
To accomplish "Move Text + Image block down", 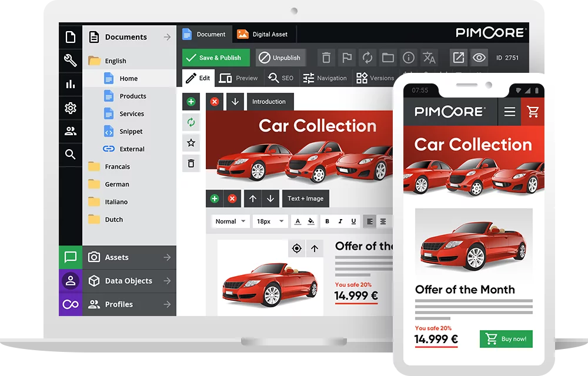I will pos(270,199).
